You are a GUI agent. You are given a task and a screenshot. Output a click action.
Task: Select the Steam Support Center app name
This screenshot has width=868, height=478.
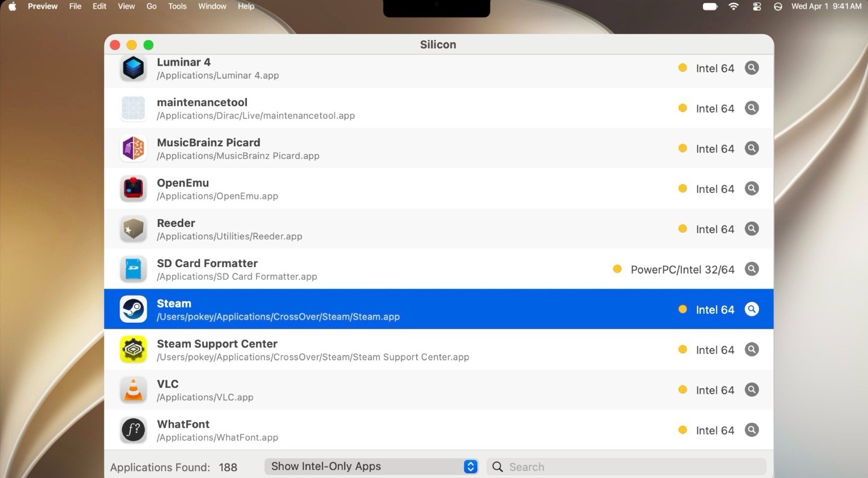coord(217,343)
